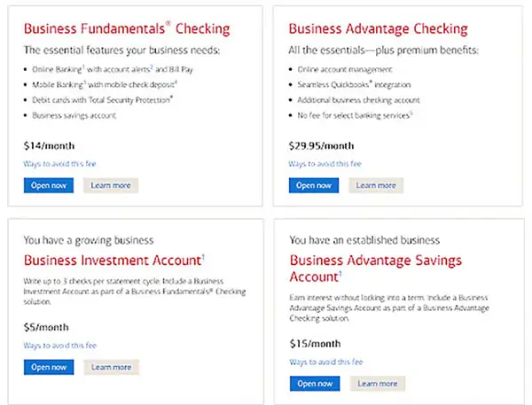
Task: Click the Business Advantage Checking heading
Action: (x=379, y=28)
